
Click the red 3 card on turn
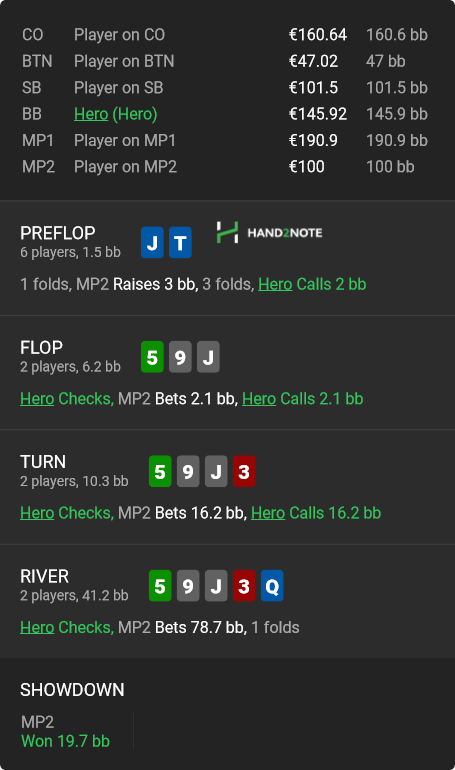[244, 471]
